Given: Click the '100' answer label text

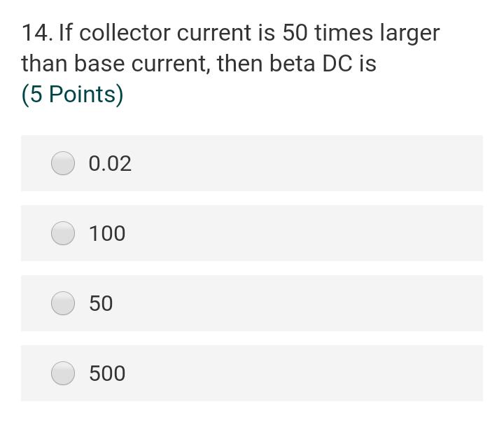Looking at the screenshot, I should [x=107, y=233].
